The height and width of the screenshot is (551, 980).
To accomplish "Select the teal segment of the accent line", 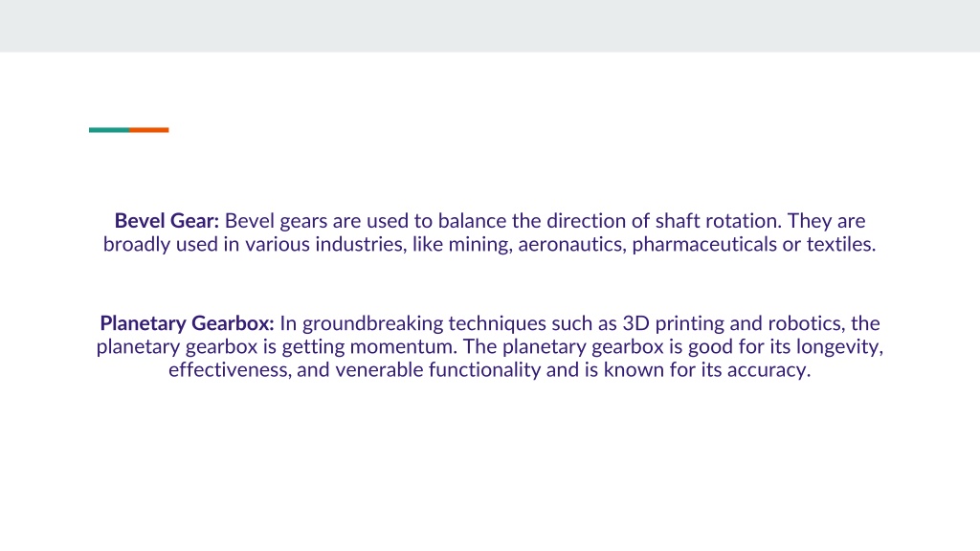I will click(x=109, y=130).
